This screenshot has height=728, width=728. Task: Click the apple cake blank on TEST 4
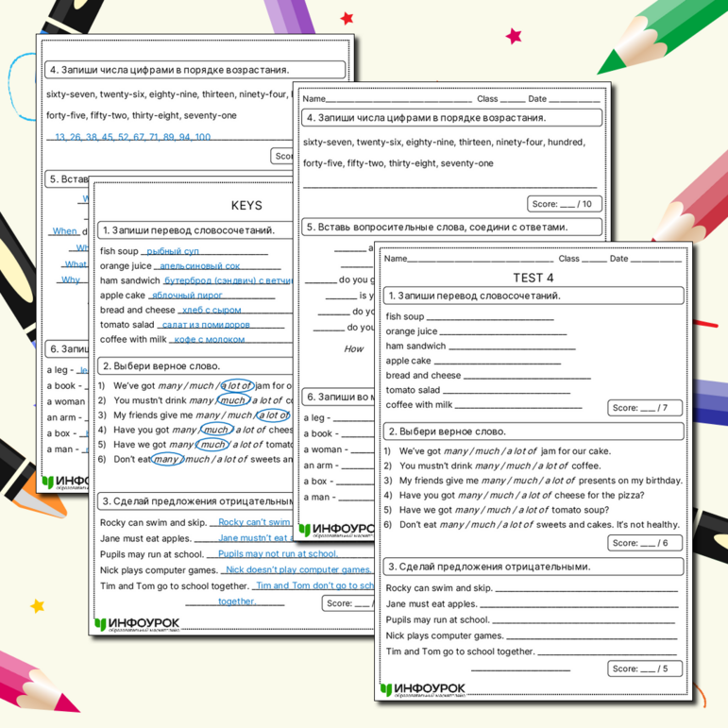click(x=498, y=363)
